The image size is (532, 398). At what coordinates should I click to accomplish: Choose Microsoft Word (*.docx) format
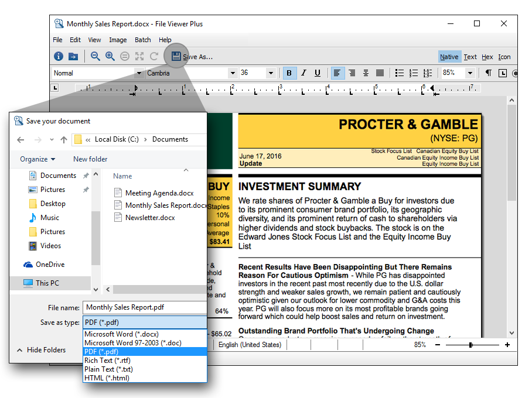[145, 334]
